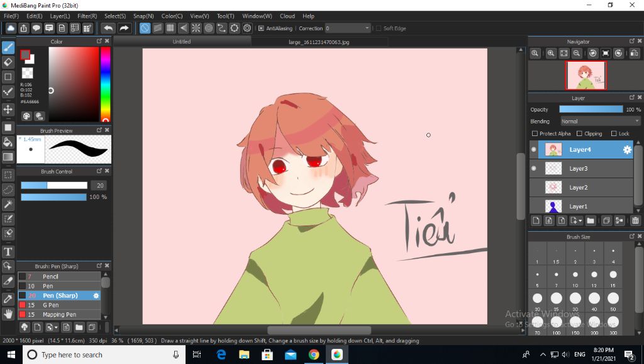The width and height of the screenshot is (644, 364).
Task: Select the Bucket fill tool
Action: [x=8, y=142]
